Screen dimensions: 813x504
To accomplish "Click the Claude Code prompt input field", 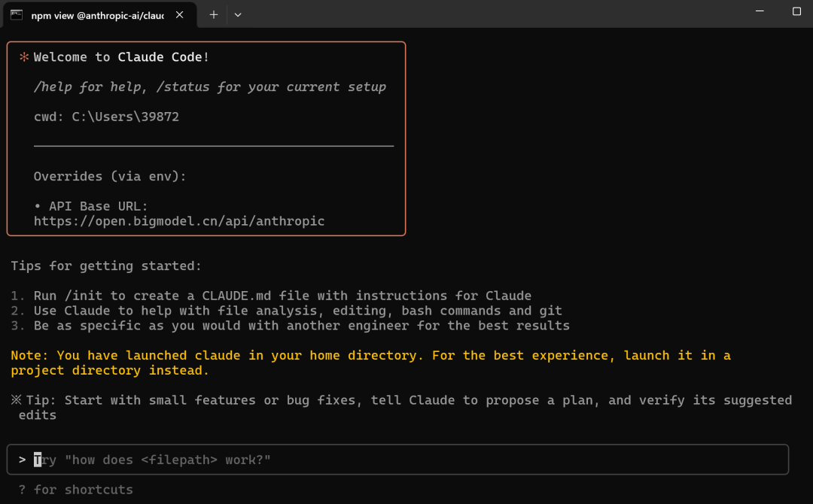I will (397, 460).
